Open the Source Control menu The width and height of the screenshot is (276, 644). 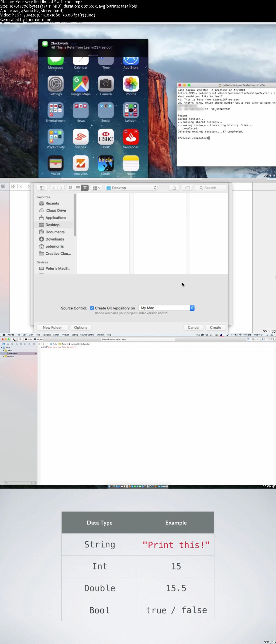(87, 335)
